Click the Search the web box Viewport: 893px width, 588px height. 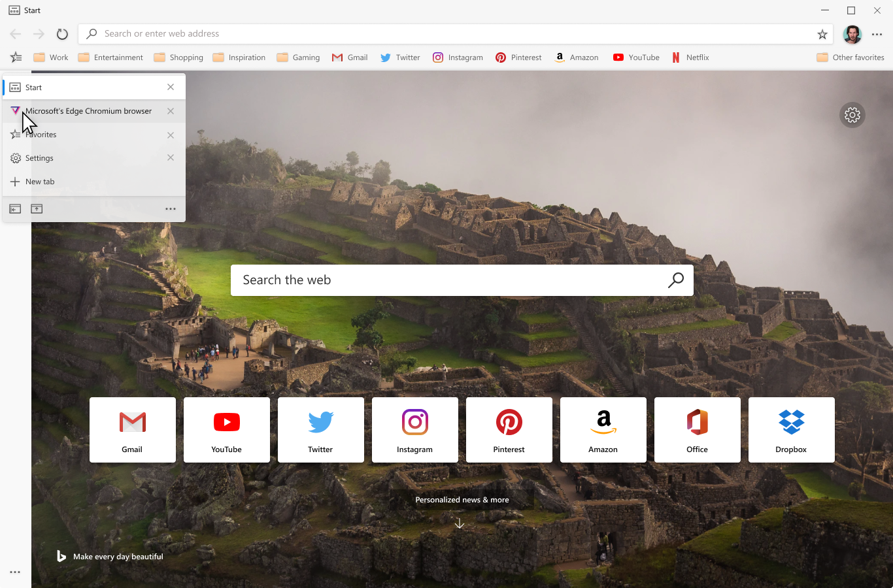coord(462,280)
